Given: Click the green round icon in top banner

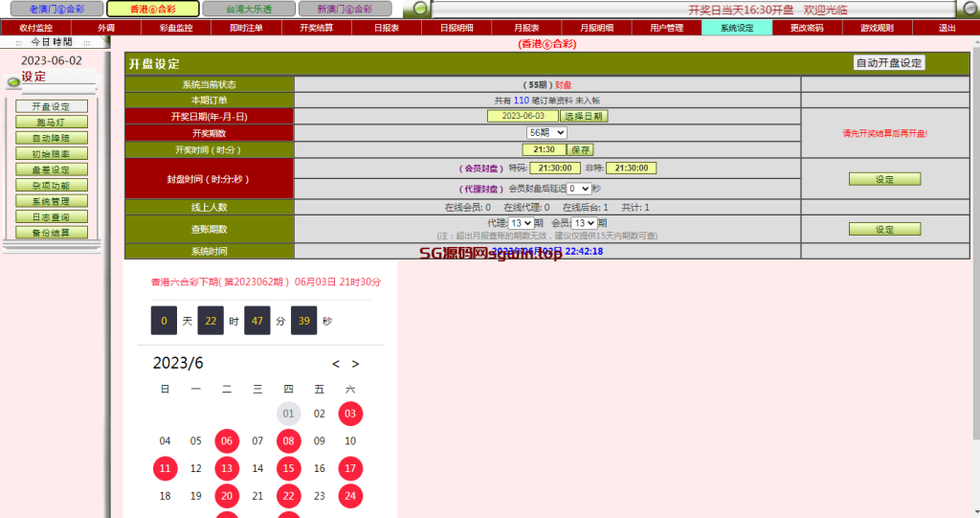Looking at the screenshot, I should (417, 10).
